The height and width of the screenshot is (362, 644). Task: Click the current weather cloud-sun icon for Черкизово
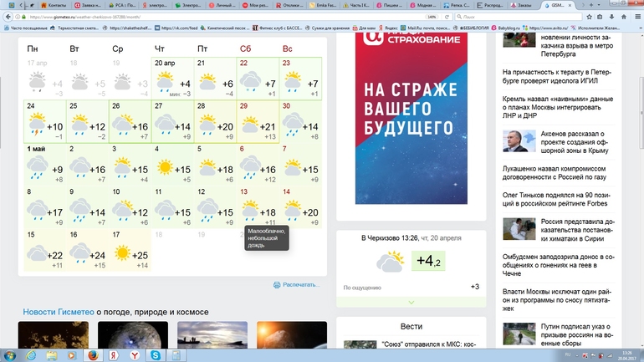pos(391,262)
